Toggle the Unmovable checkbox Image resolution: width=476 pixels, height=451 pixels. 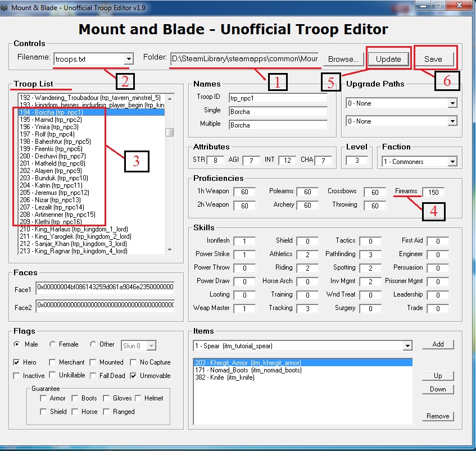133,376
